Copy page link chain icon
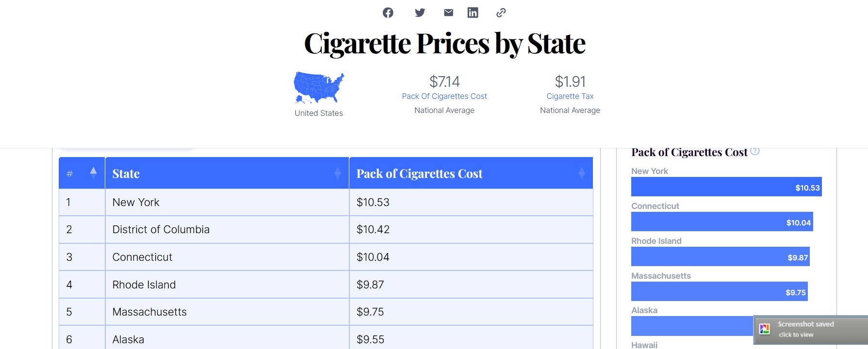Viewport: 868px width, 349px height. (501, 13)
